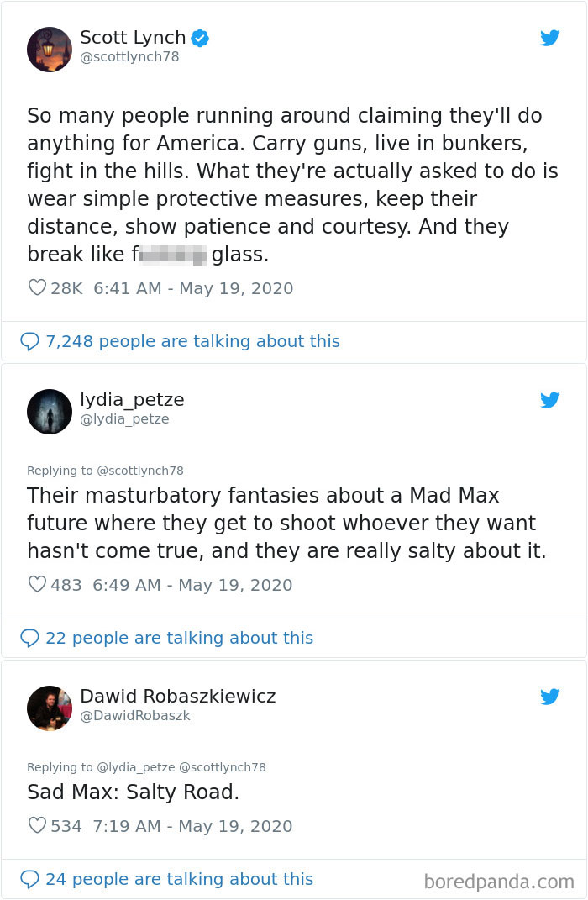Click the Dawid Robaszkiewicz display name
The width and height of the screenshot is (588, 900).
[x=177, y=696]
